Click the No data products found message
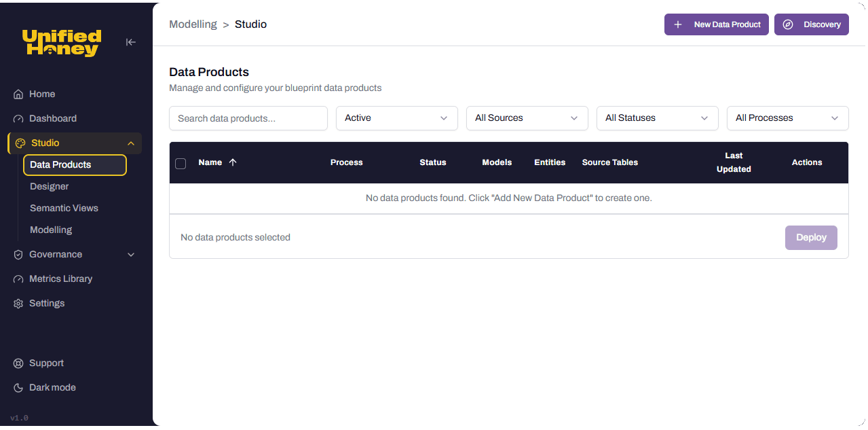868x430 pixels. [509, 198]
